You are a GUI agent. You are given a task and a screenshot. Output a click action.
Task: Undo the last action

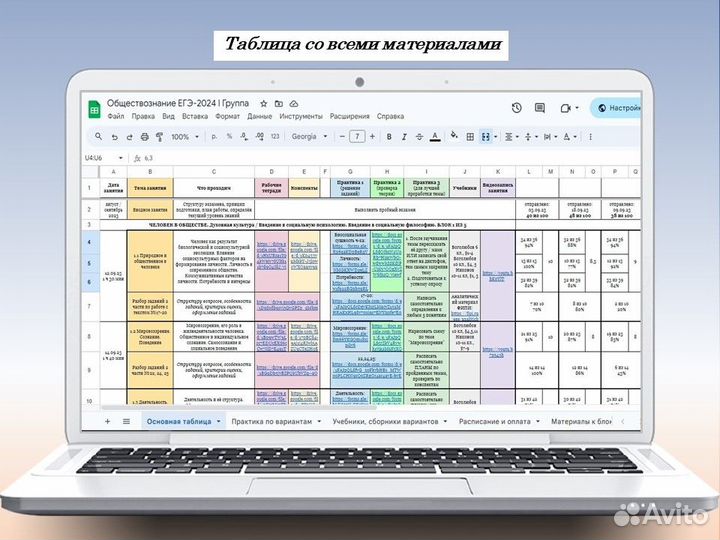click(114, 137)
